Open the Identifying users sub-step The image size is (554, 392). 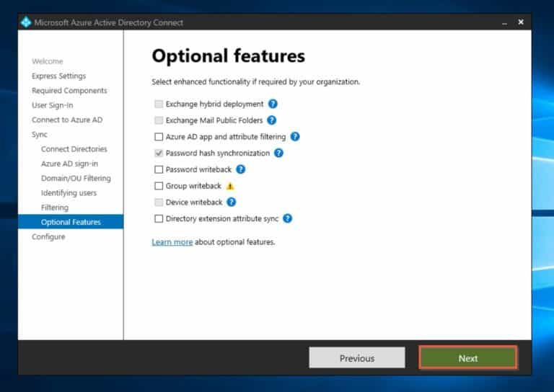click(x=69, y=193)
